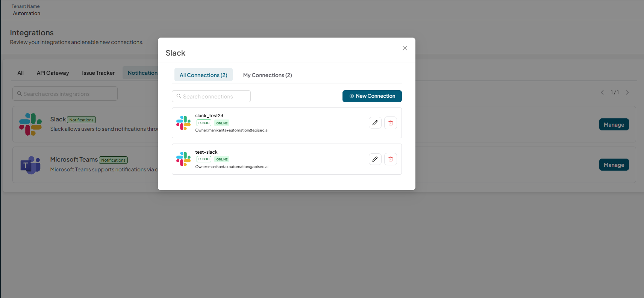
Task: Click the Microsoft Teams logo icon
Action: click(x=30, y=165)
